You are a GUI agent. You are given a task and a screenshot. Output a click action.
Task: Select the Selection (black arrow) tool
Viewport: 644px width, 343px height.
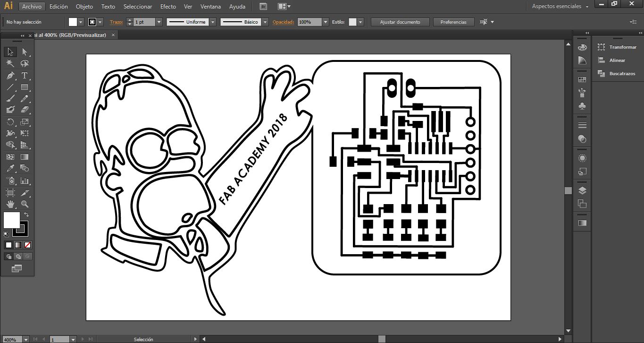(x=10, y=52)
